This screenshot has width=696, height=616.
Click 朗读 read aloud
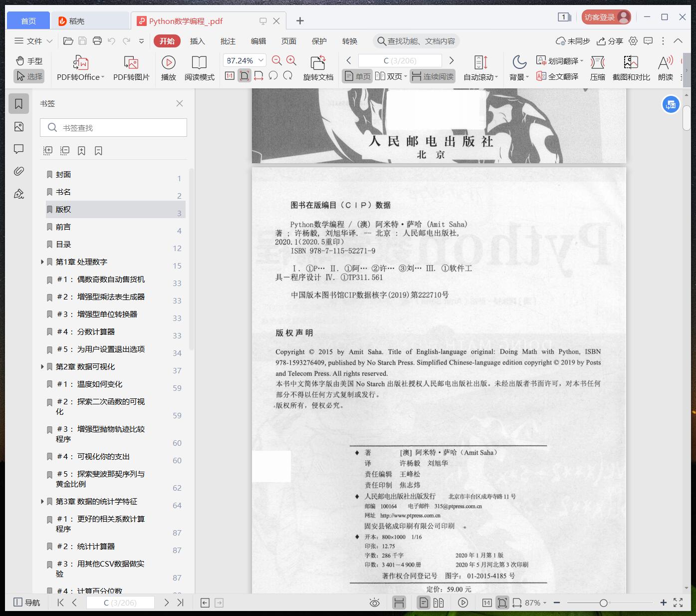click(666, 68)
